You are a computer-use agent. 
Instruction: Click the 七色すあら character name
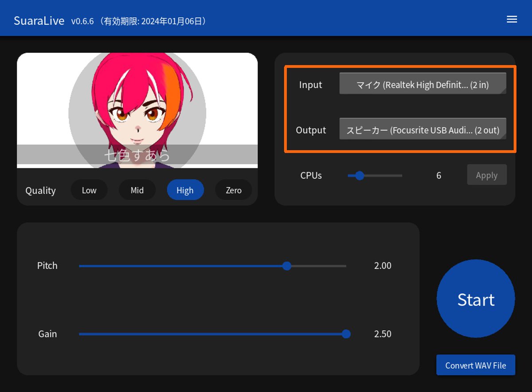137,155
